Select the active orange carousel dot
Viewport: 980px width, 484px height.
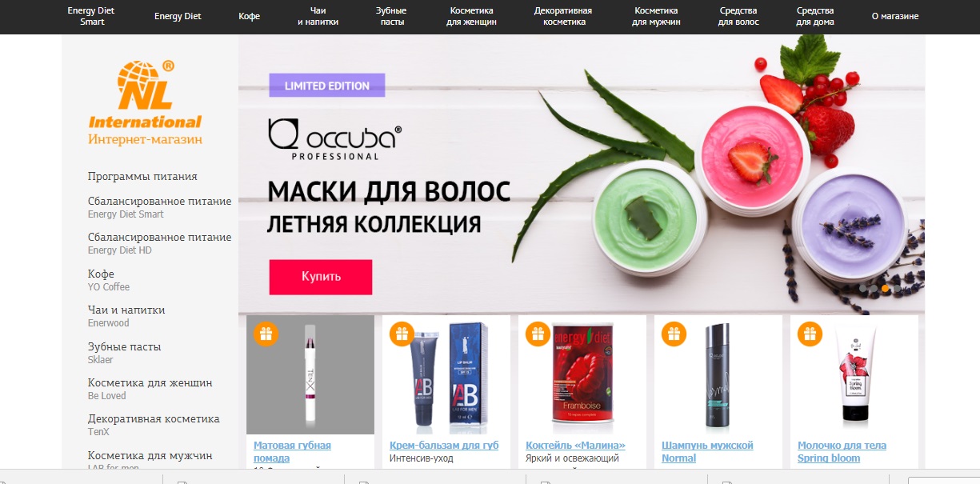(886, 288)
